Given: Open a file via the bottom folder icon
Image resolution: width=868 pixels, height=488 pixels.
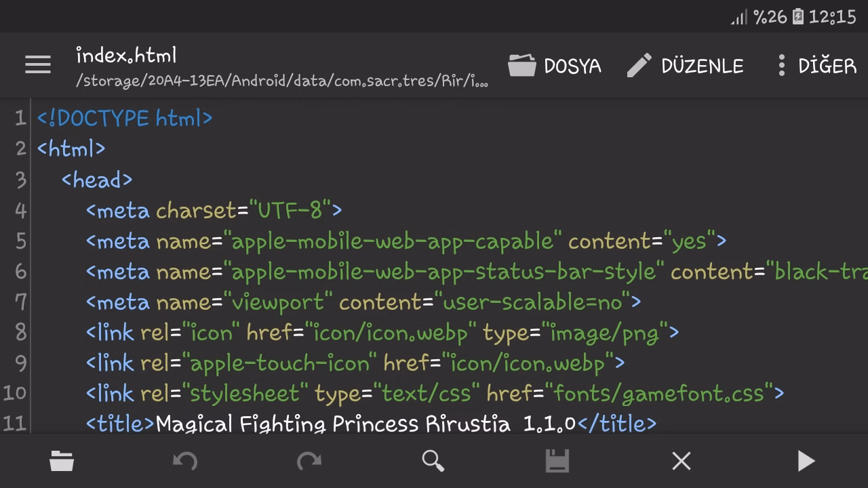Looking at the screenshot, I should pyautogui.click(x=61, y=460).
